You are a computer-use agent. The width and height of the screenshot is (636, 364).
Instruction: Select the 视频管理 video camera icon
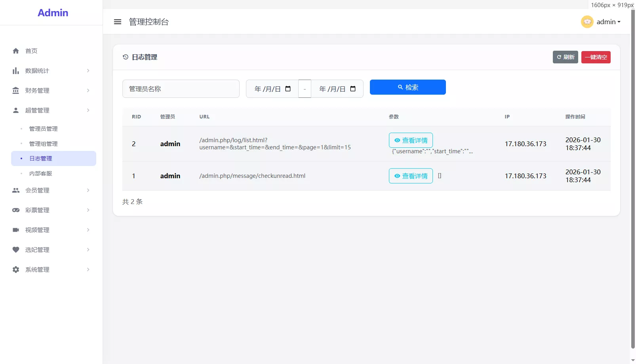[x=16, y=230]
